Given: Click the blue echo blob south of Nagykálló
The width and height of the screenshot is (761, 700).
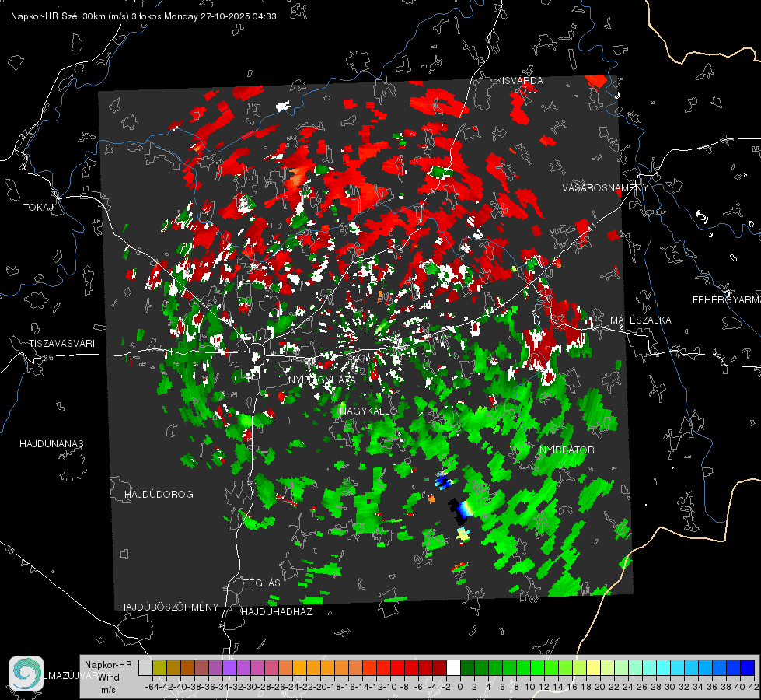Looking at the screenshot, I should tap(442, 480).
